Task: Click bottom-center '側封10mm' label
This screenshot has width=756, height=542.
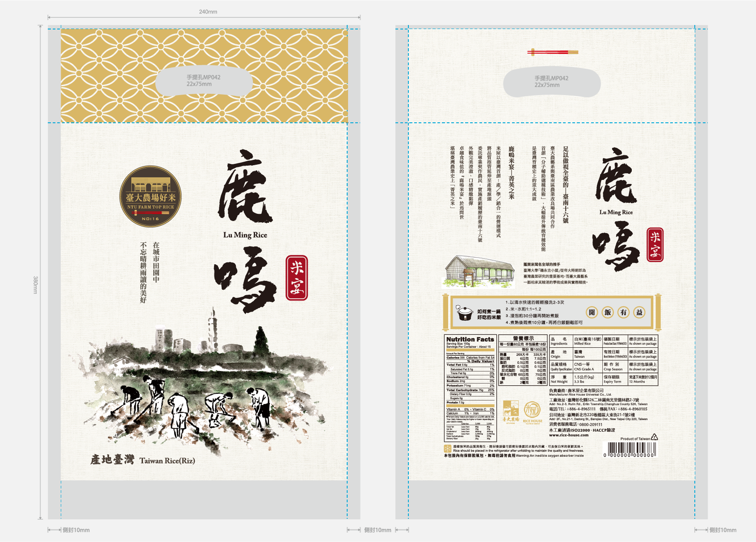Action: coord(378,530)
